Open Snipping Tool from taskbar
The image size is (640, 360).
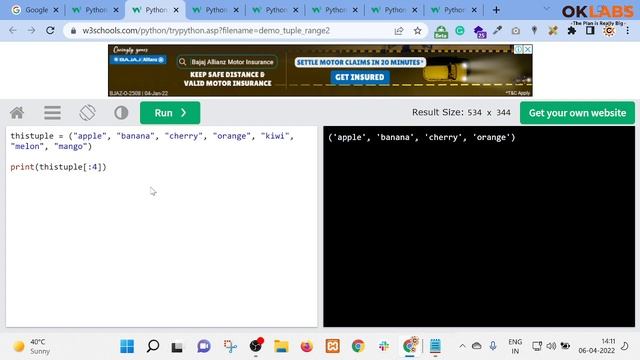pyautogui.click(x=230, y=346)
